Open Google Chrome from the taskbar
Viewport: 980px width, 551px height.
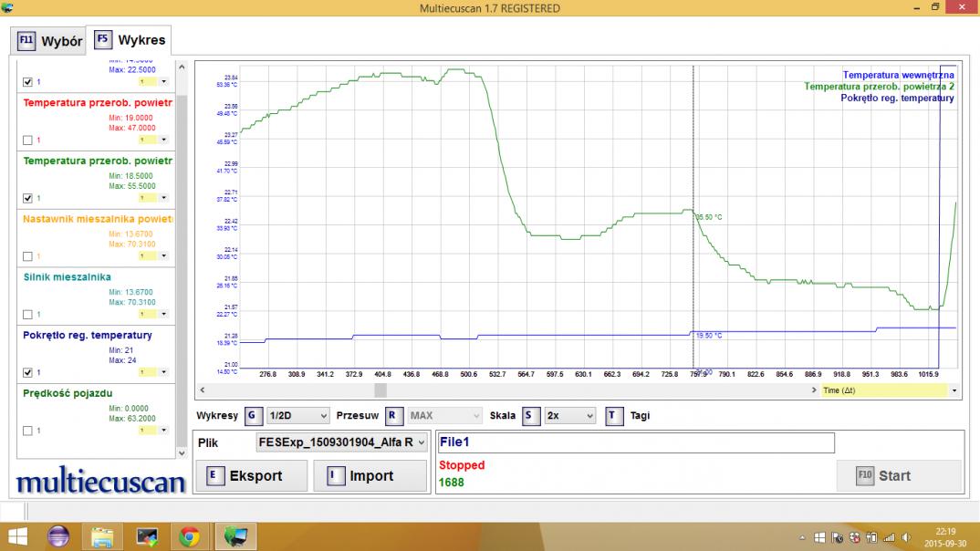click(x=189, y=536)
